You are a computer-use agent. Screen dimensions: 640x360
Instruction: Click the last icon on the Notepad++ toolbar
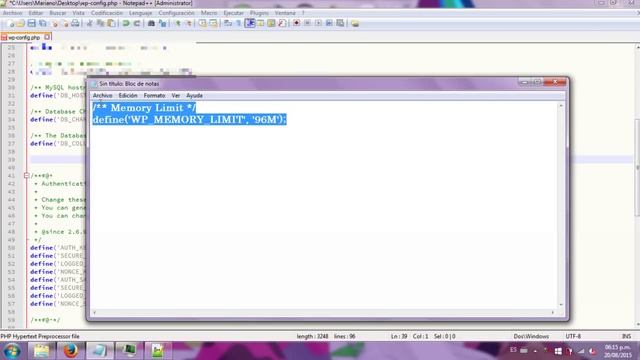pos(355,23)
